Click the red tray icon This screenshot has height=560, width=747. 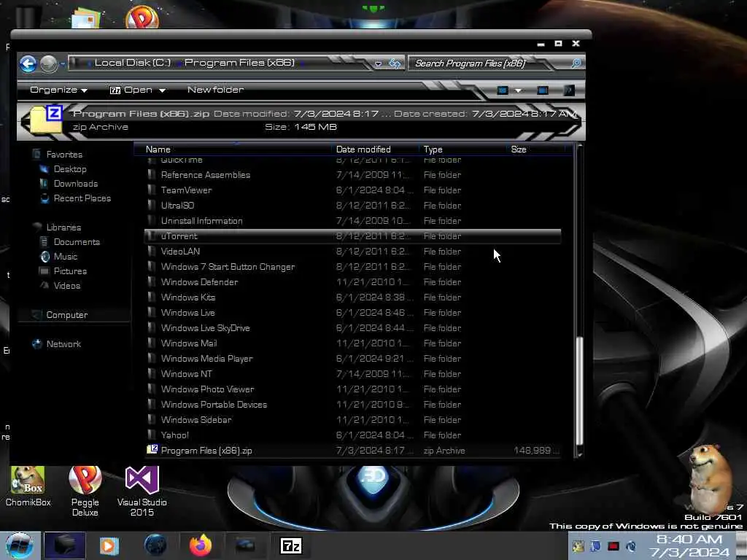coord(613,546)
